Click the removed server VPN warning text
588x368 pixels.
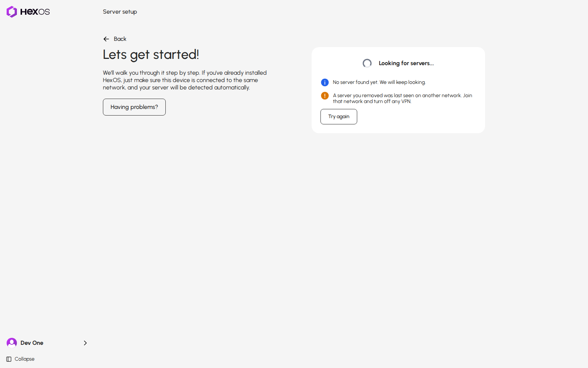click(x=402, y=98)
